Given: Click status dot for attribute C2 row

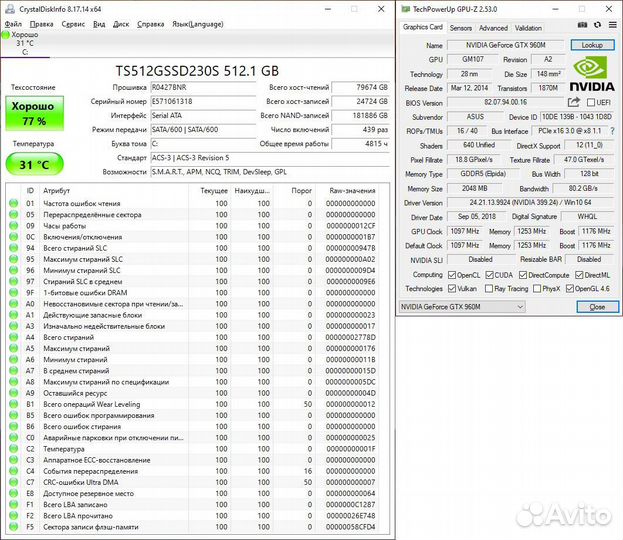Looking at the screenshot, I should coord(14,449).
